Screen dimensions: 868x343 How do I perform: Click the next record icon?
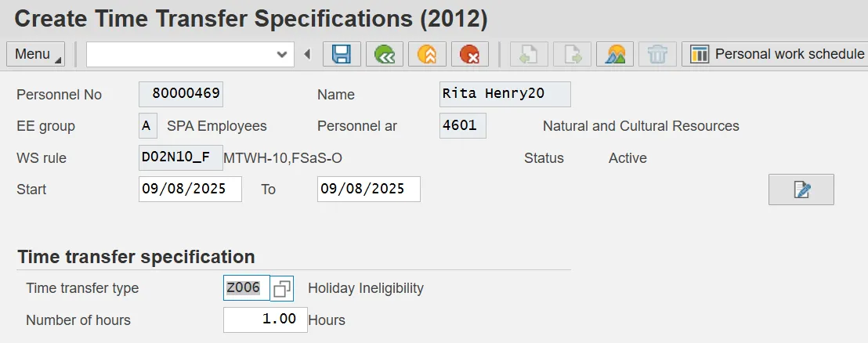click(572, 54)
